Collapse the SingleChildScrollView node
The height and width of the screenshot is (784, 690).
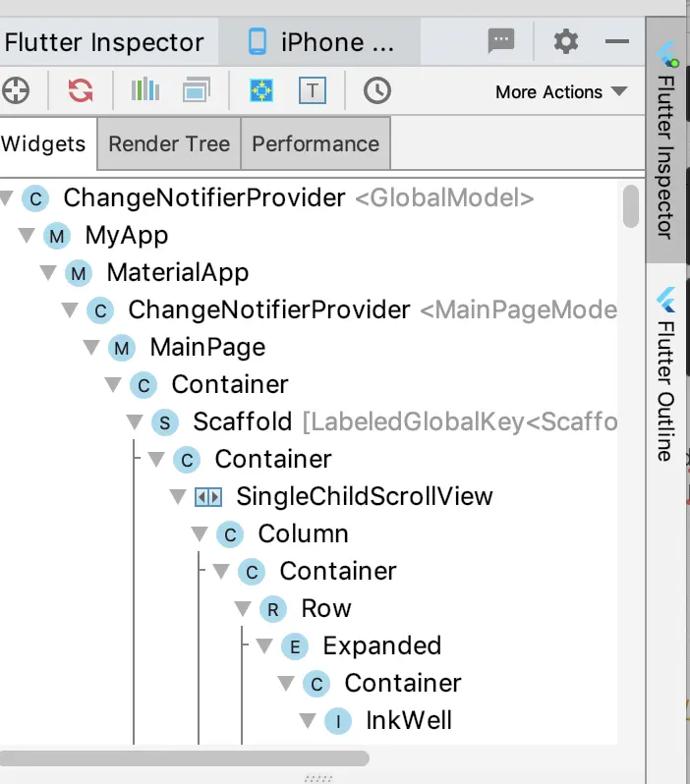(178, 496)
